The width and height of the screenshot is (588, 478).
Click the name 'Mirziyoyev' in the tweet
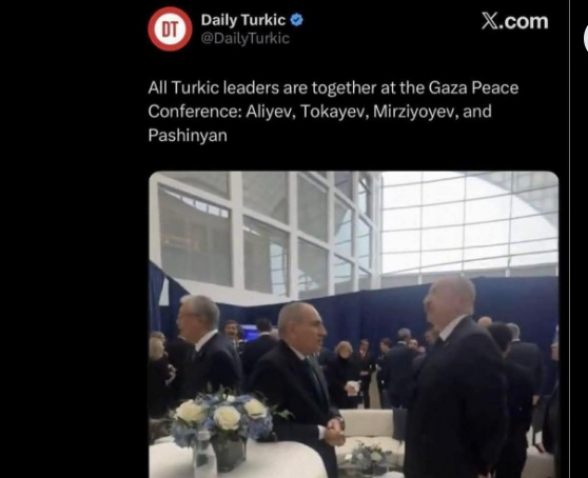coord(416,112)
